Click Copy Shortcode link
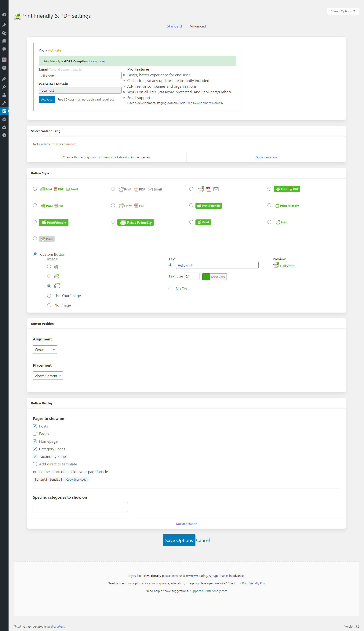Screen dimensions: 364x631 point(75,479)
